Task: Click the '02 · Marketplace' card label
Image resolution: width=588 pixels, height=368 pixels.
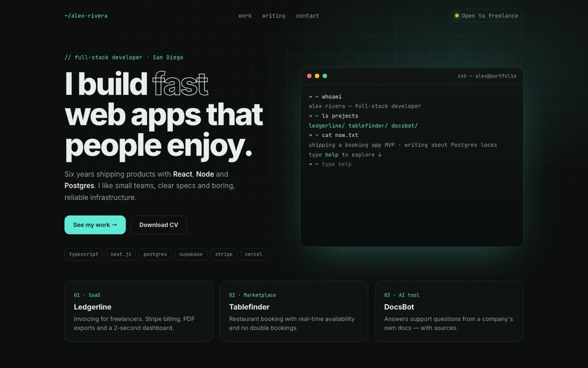Action: click(253, 295)
